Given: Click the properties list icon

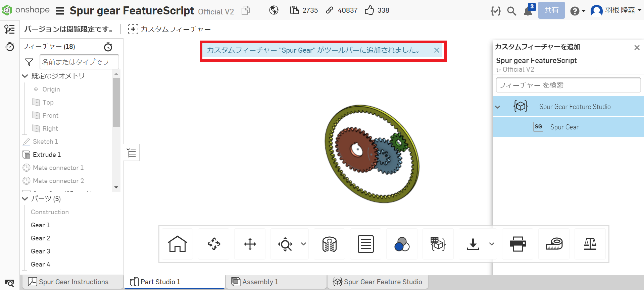Looking at the screenshot, I should [x=366, y=244].
